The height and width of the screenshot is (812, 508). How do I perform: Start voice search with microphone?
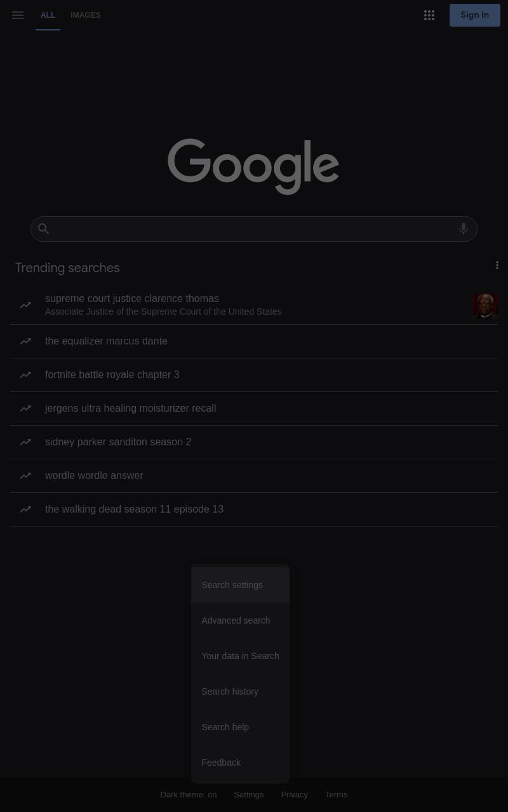[x=464, y=229]
